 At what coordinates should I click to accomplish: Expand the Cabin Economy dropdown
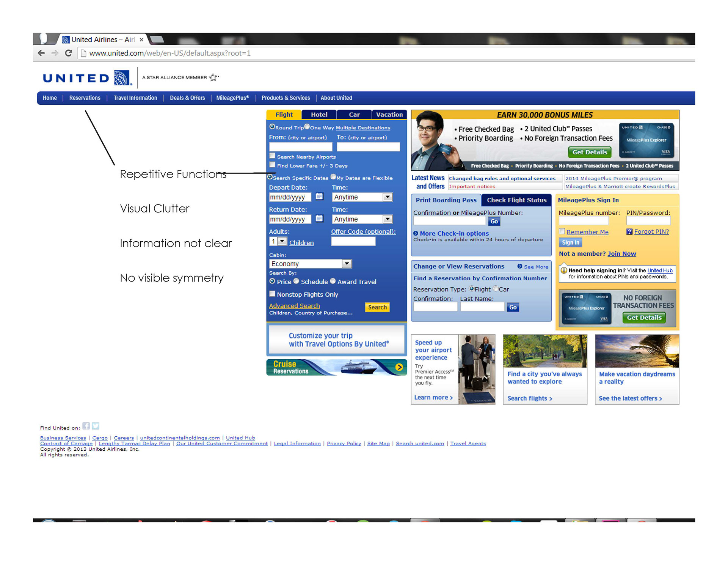pyautogui.click(x=347, y=264)
